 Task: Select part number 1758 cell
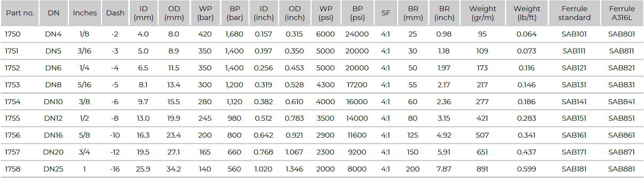tap(13, 169)
